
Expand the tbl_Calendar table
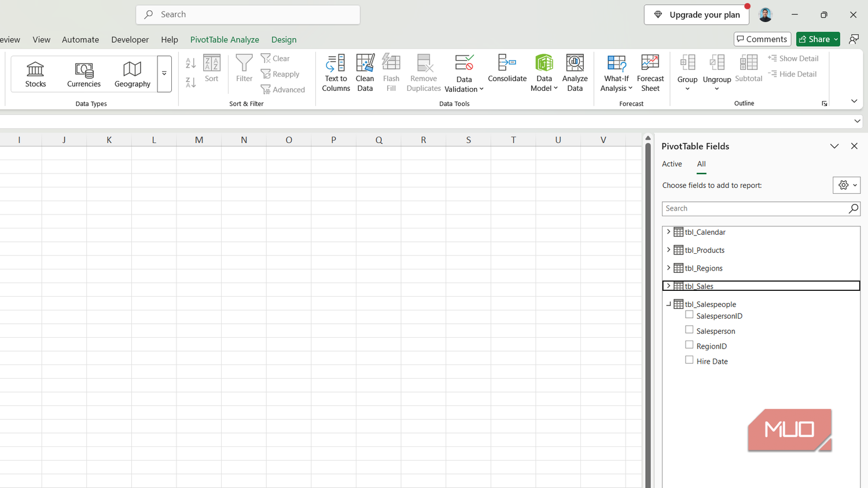pos(668,232)
